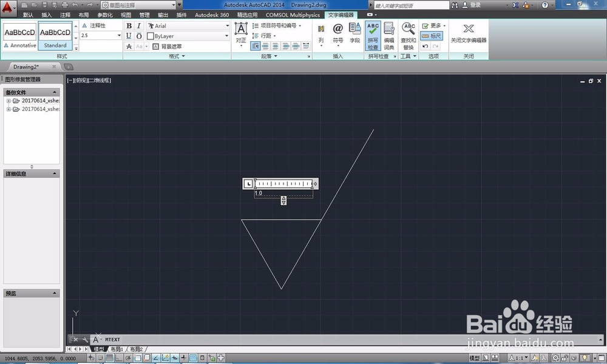
Task: Click the 背景遮罩 background mask button
Action: point(167,47)
